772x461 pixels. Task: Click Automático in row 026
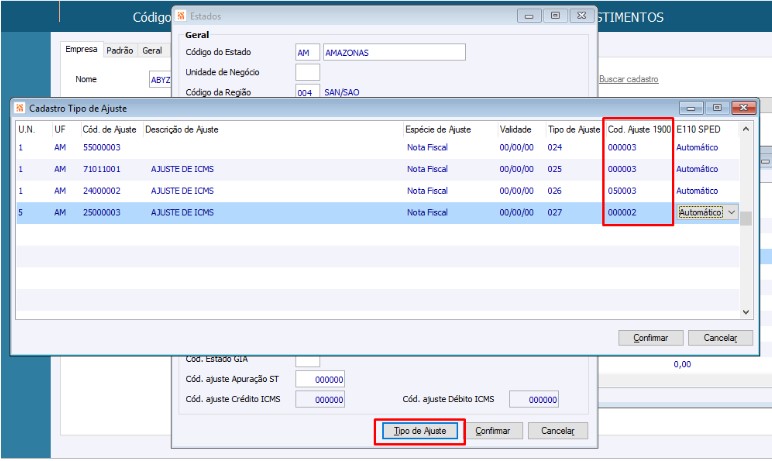pos(697,191)
